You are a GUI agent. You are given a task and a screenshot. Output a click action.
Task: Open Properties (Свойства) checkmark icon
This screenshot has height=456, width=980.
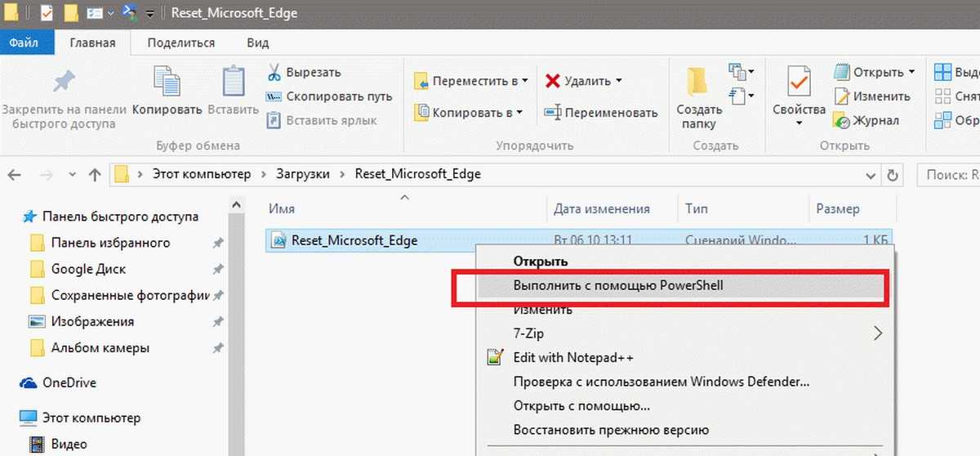pyautogui.click(x=798, y=83)
